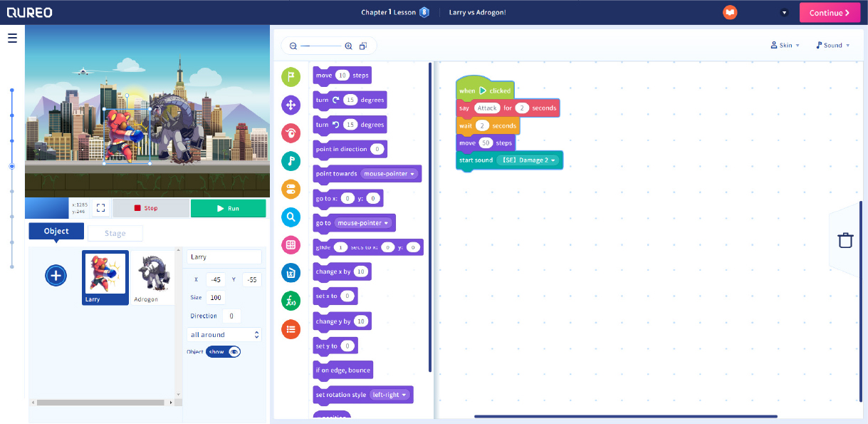Click the camera capture icon near block search

pyautogui.click(x=363, y=45)
